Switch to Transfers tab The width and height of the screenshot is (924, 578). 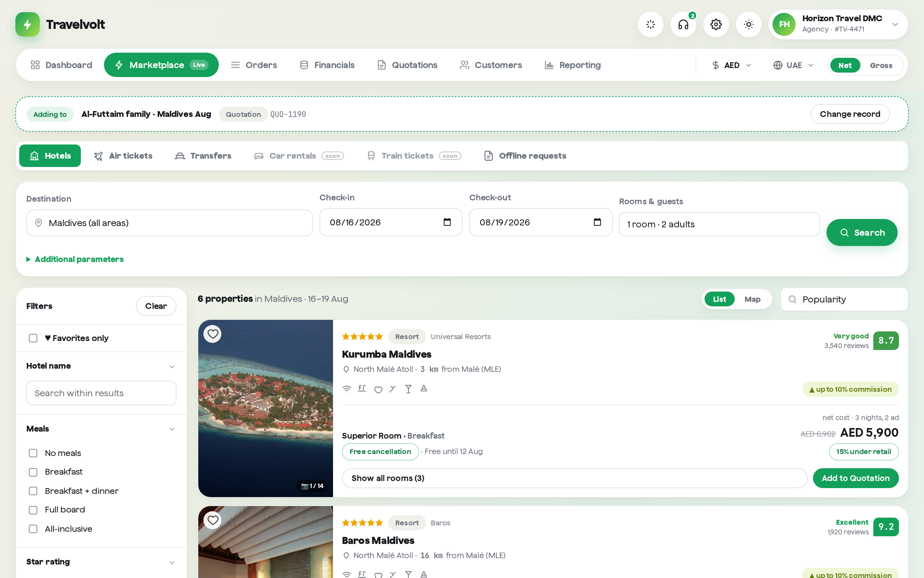[x=203, y=156]
